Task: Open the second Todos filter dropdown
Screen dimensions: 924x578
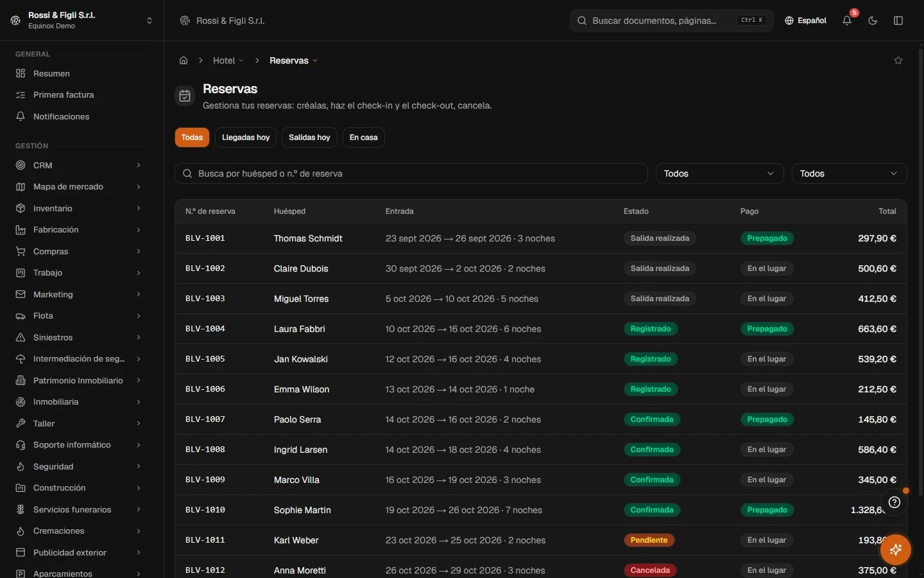Action: (849, 173)
